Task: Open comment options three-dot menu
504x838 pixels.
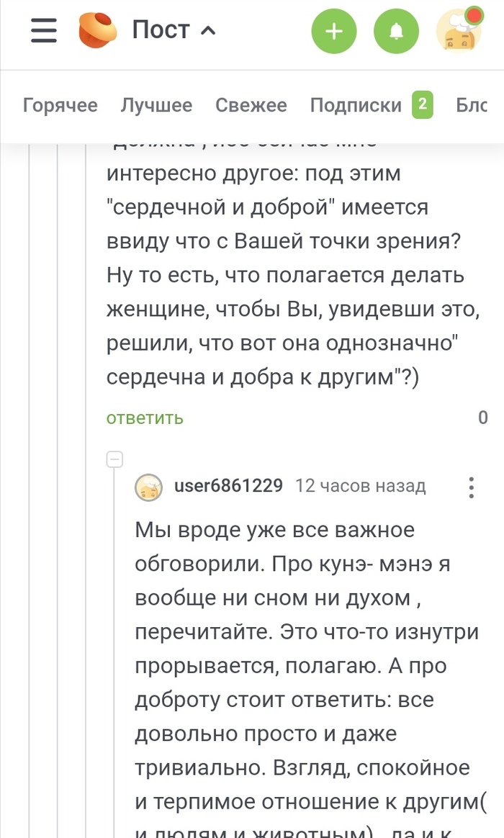Action: click(471, 487)
